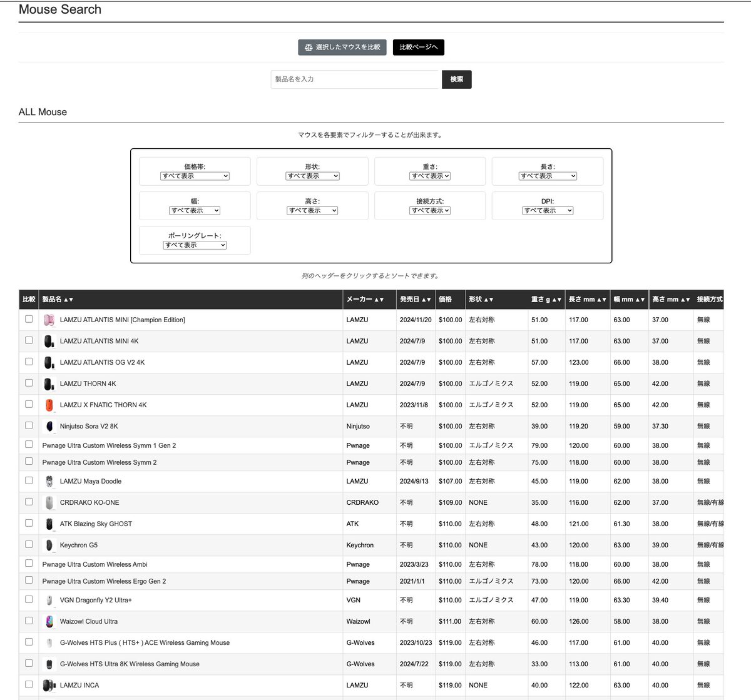Click Pwnage Ultra Custom Wireless Ambi name
The height and width of the screenshot is (700, 751).
point(95,565)
